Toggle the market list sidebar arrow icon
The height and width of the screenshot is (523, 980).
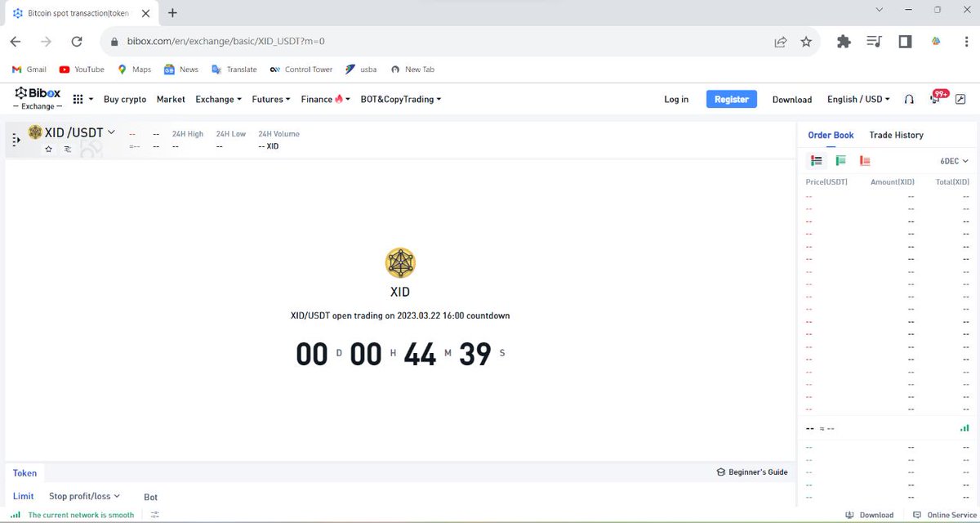tap(16, 141)
